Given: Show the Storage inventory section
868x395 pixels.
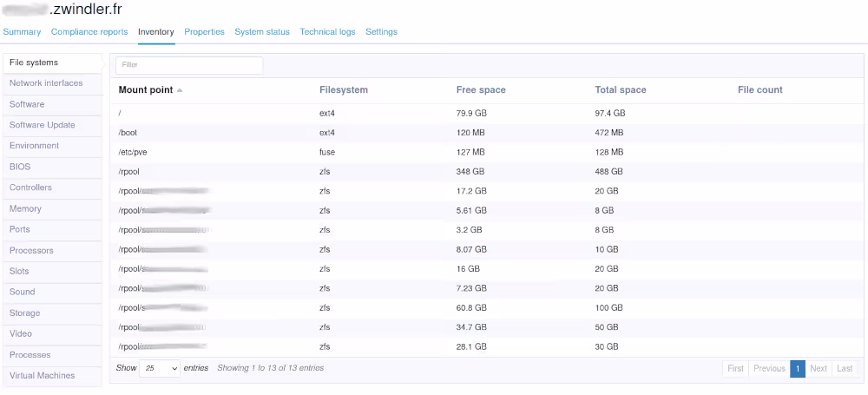Looking at the screenshot, I should coord(25,313).
